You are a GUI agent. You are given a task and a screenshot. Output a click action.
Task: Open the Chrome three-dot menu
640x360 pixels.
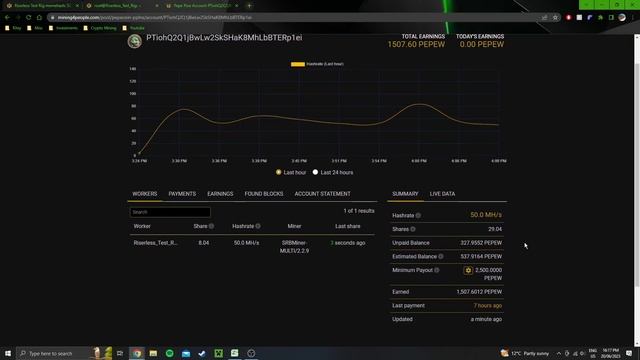coord(633,18)
